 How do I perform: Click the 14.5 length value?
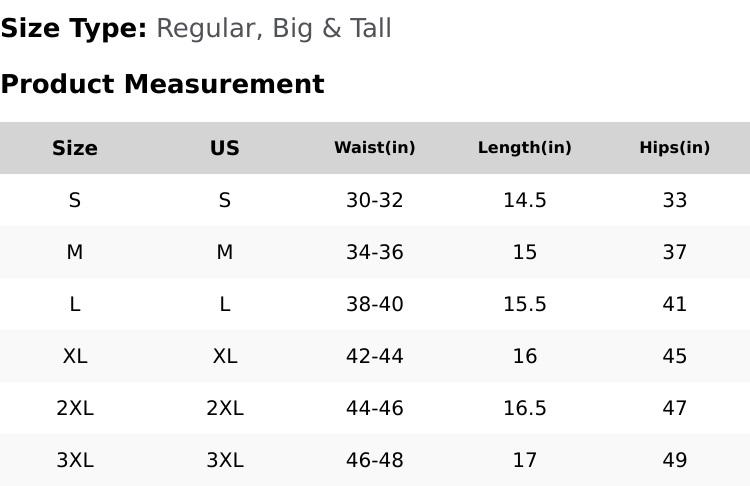pyautogui.click(x=525, y=200)
